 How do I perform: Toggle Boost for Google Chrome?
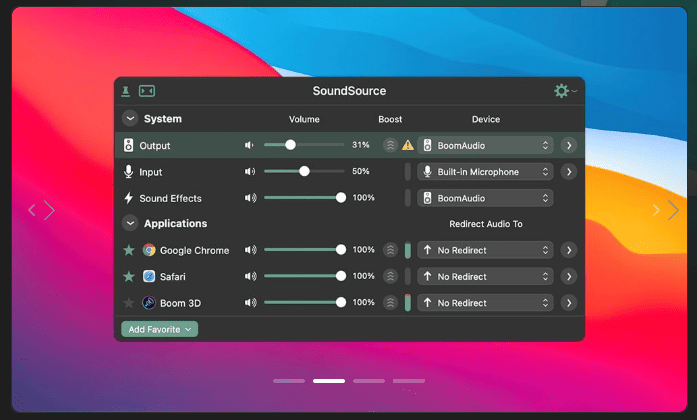click(x=390, y=250)
